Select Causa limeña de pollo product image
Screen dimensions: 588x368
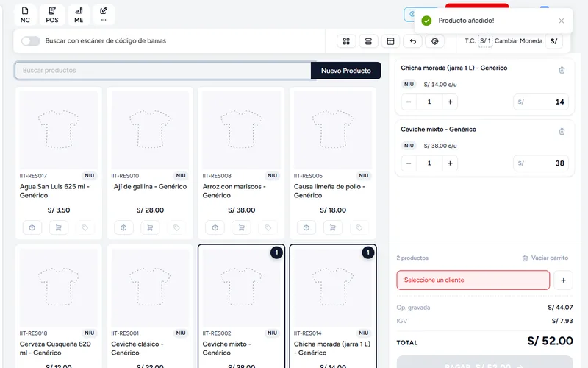(x=333, y=130)
